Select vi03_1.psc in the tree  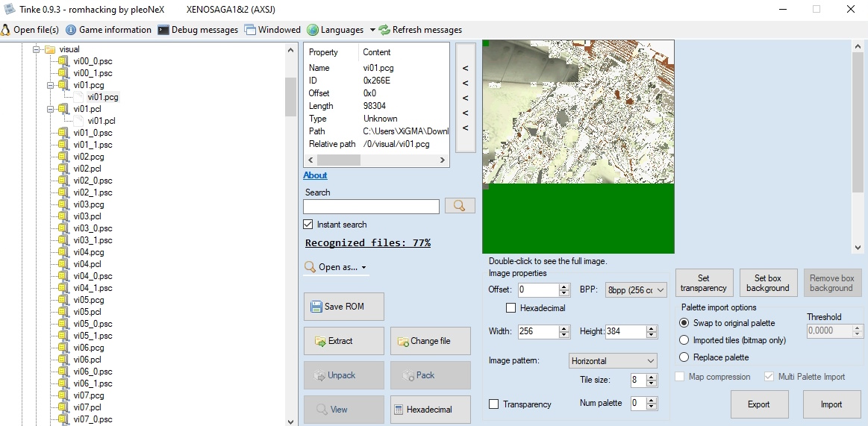pyautogui.click(x=93, y=240)
